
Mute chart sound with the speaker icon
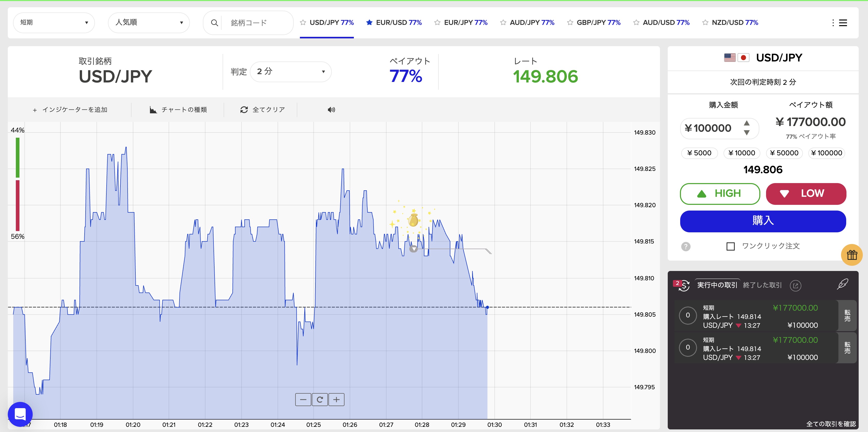331,110
